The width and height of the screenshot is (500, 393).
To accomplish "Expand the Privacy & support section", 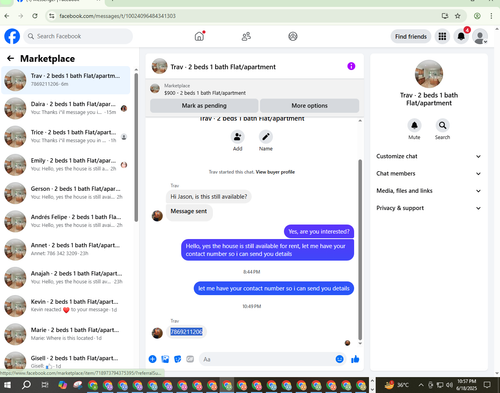I will [429, 208].
